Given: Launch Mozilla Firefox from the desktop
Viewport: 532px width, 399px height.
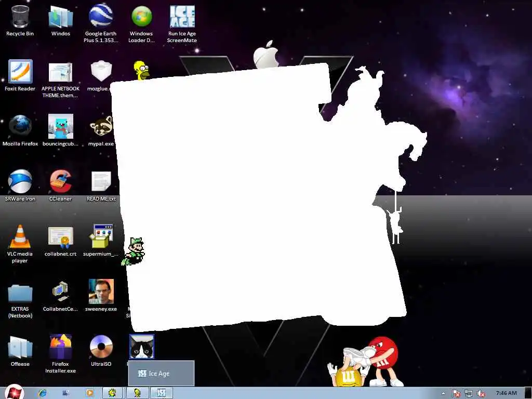Looking at the screenshot, I should pos(20,131).
